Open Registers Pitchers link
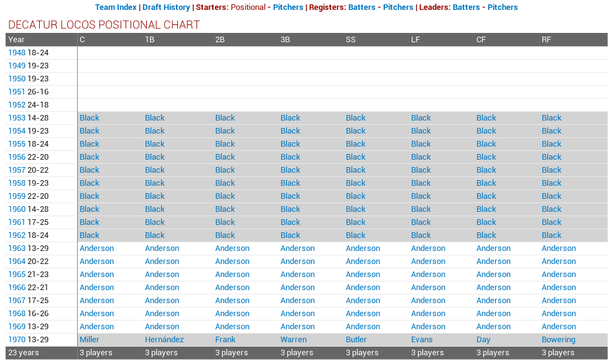This screenshot has height=364, width=612. (398, 7)
